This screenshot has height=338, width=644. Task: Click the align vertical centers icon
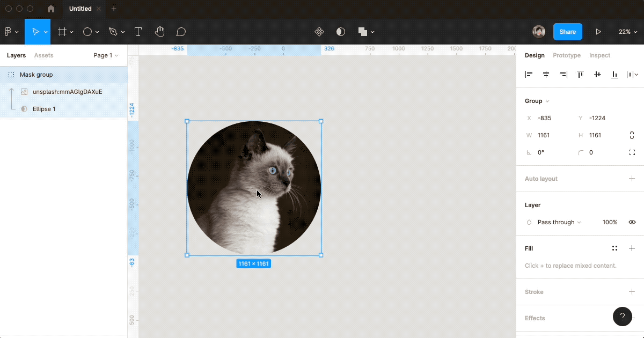coord(597,75)
